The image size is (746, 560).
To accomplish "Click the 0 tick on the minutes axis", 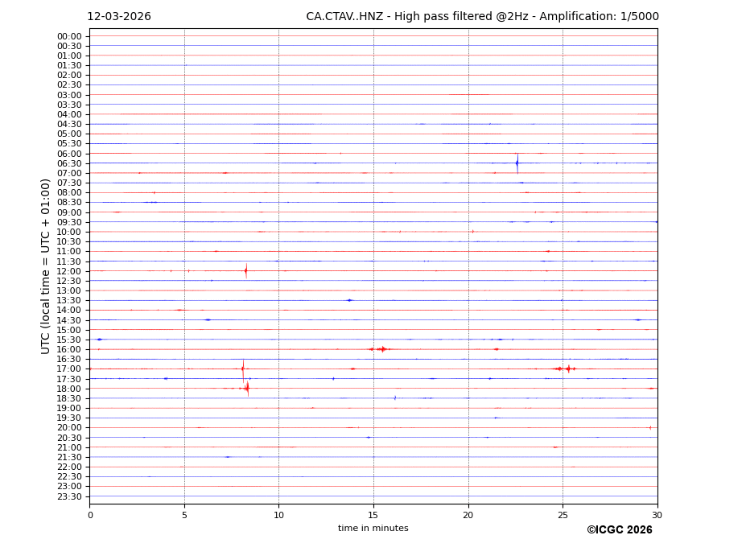I will coord(90,515).
